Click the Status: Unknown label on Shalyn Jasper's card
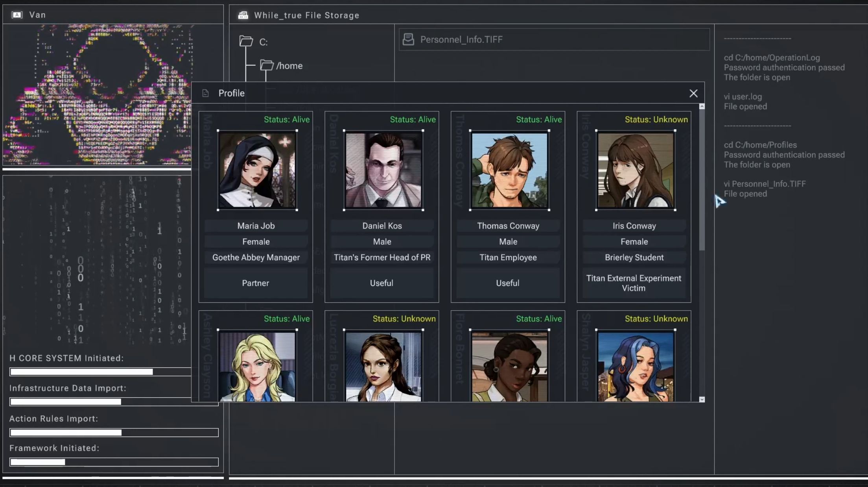 [x=656, y=319]
